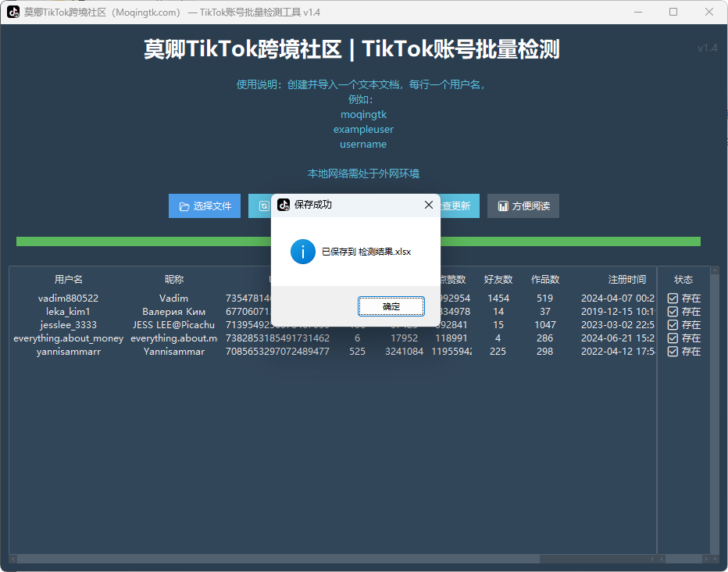Click the 注册时间 column header
Screen dimensions: 728x572
pyautogui.click(x=626, y=280)
